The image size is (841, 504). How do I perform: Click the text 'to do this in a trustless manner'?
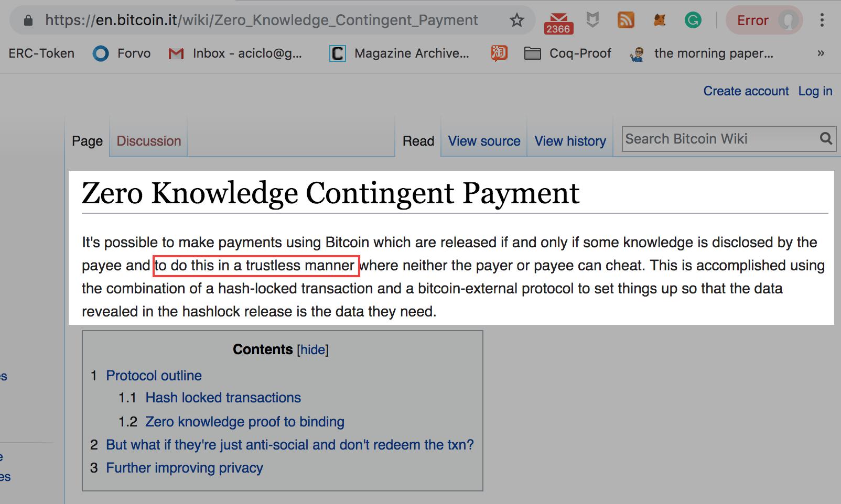(x=255, y=266)
